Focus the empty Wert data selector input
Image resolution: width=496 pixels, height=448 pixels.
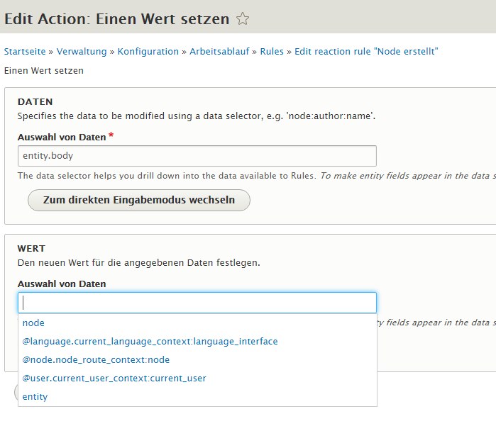[x=197, y=303]
